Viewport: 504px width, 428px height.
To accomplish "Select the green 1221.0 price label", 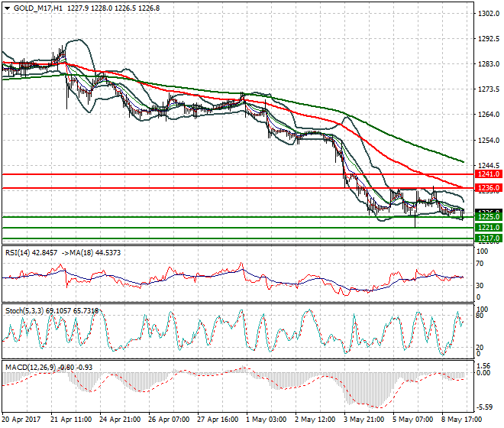I will pos(488,228).
